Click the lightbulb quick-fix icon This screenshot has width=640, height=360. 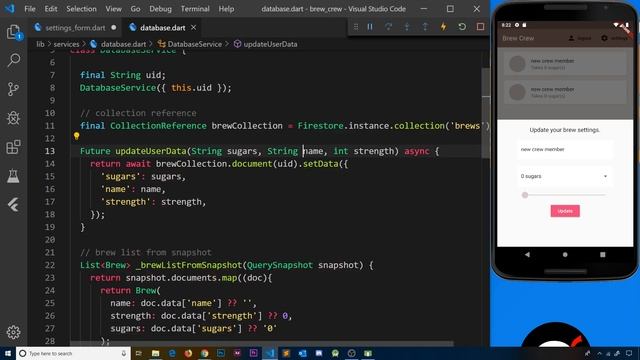[76, 136]
